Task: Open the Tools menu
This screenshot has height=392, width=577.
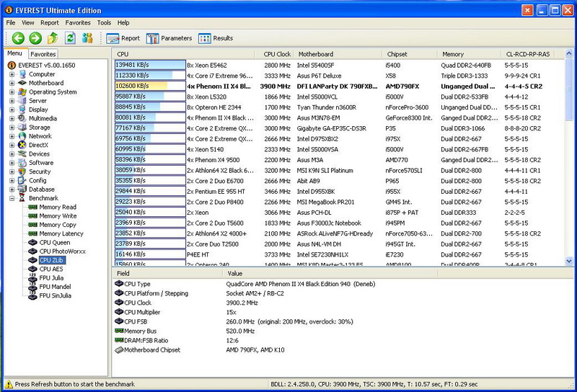Action: click(x=104, y=23)
